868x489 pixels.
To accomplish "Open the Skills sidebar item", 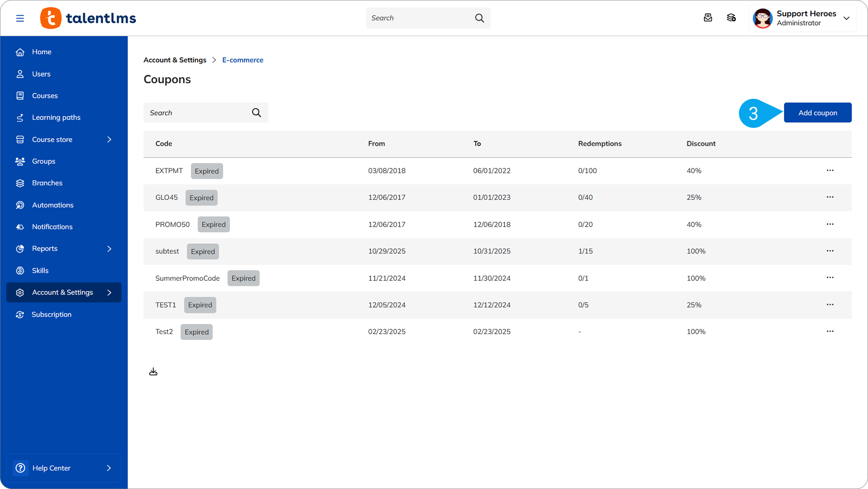I will tap(40, 271).
